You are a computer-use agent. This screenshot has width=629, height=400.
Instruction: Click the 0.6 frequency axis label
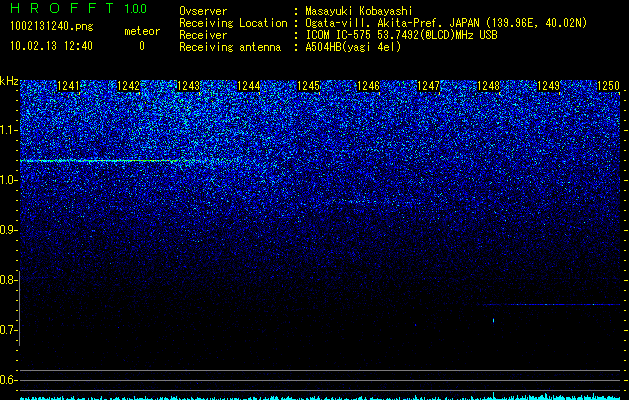(x=8, y=380)
